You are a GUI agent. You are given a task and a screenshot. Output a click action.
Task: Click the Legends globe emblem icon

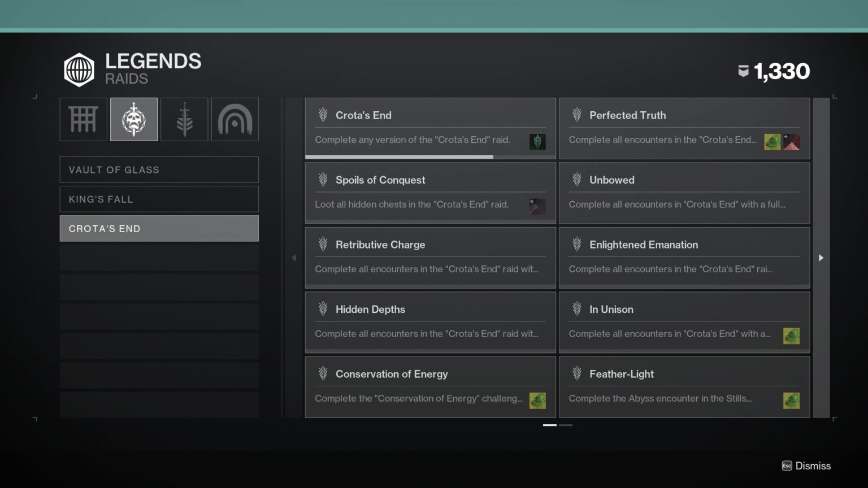click(x=79, y=70)
